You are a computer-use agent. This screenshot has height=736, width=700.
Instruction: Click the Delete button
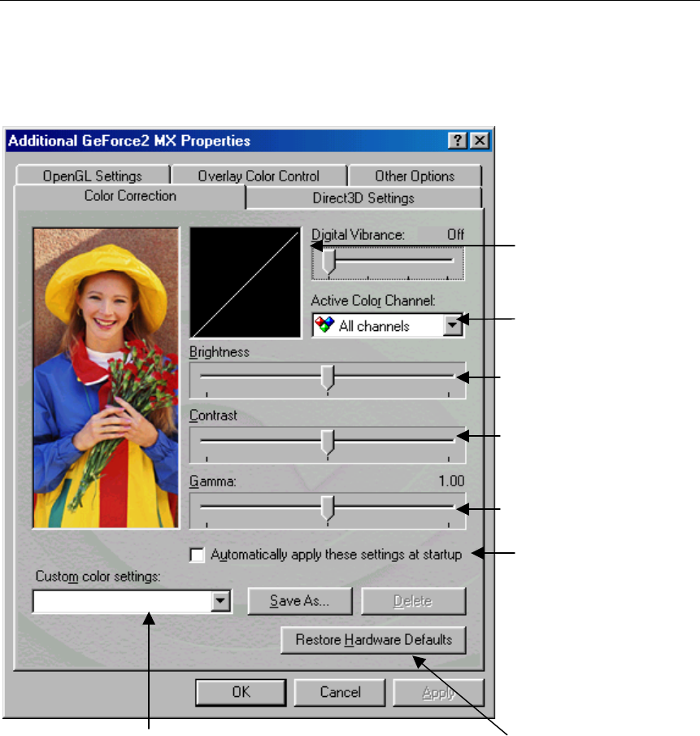[413, 601]
